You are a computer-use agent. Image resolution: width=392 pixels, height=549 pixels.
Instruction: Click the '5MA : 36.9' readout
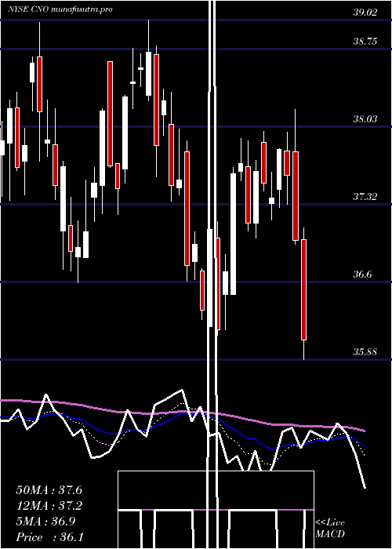[x=45, y=522]
